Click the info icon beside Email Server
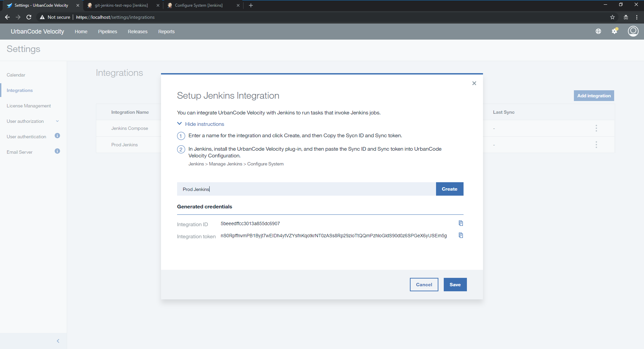 [x=57, y=151]
